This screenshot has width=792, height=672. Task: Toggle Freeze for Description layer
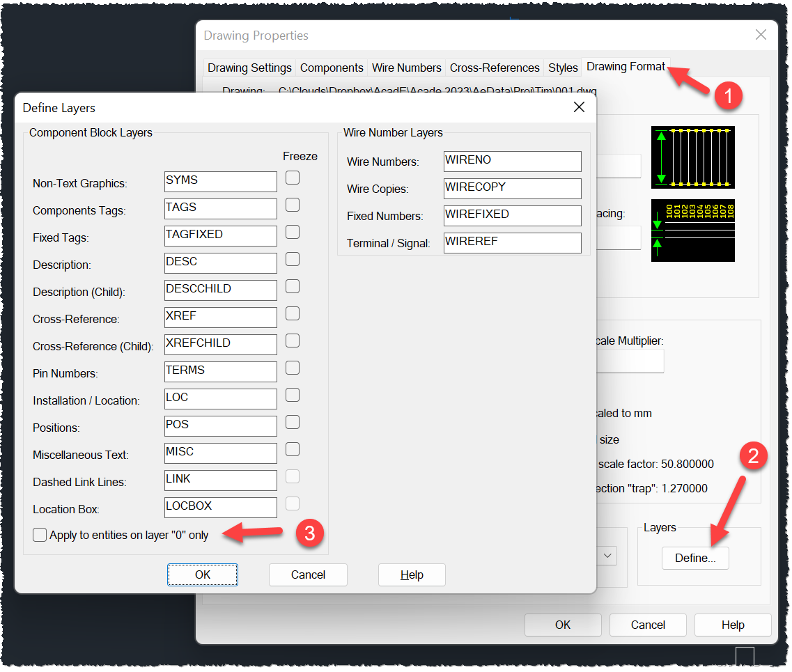tap(293, 260)
